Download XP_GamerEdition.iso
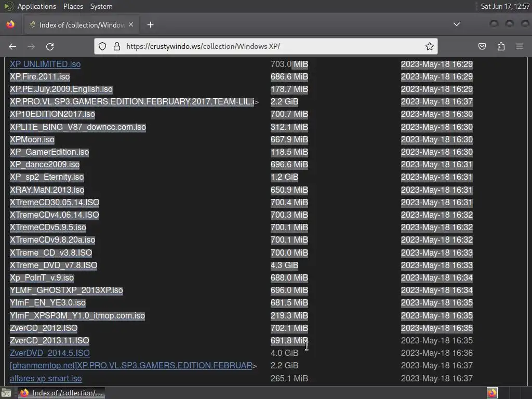 coord(49,152)
